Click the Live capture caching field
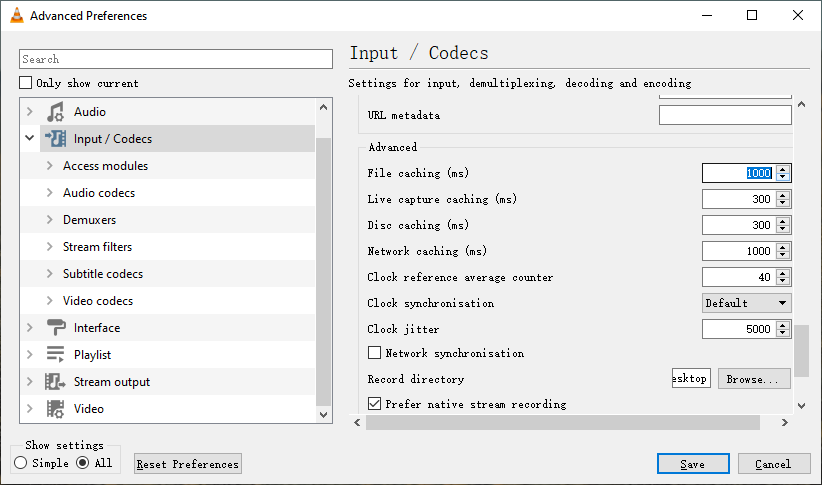Screen dimensions: 822x485 (739, 199)
